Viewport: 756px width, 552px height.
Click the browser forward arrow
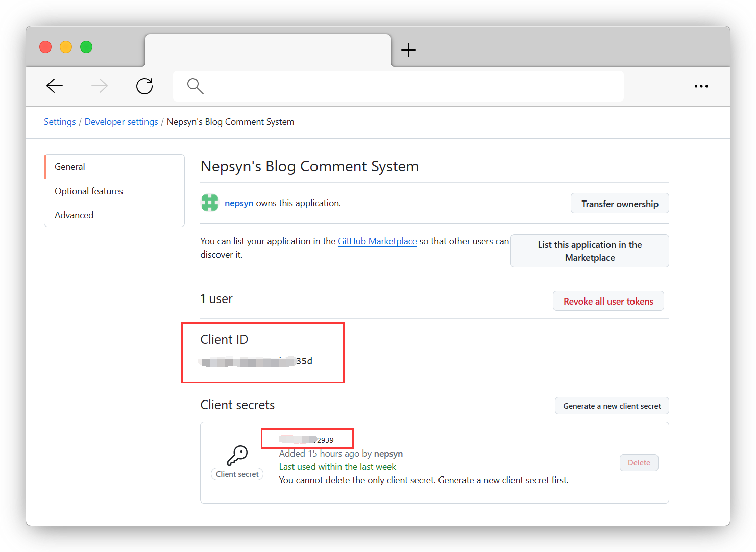click(x=100, y=86)
